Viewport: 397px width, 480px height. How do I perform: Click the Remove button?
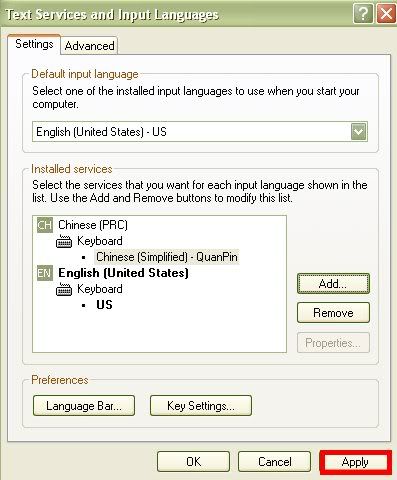tap(333, 313)
